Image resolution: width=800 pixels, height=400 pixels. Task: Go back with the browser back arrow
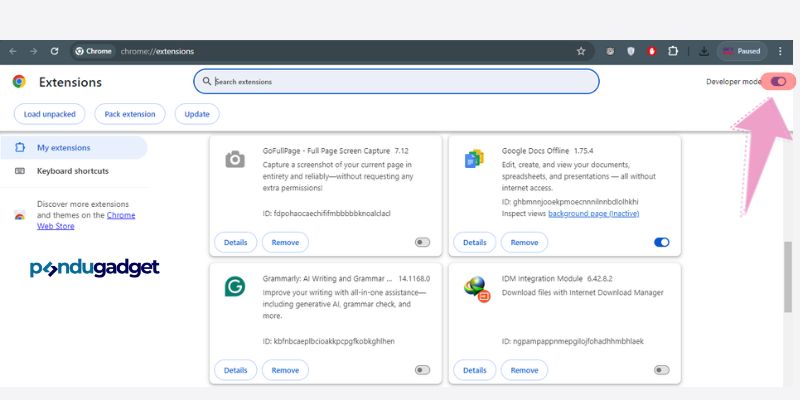[13, 52]
